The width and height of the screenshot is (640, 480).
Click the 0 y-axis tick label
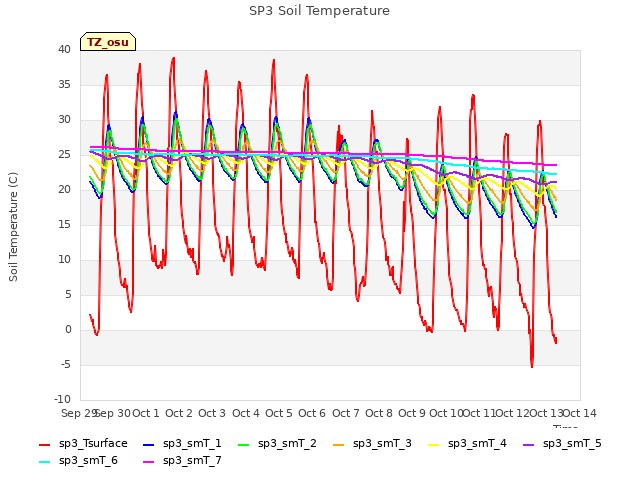tap(68, 330)
